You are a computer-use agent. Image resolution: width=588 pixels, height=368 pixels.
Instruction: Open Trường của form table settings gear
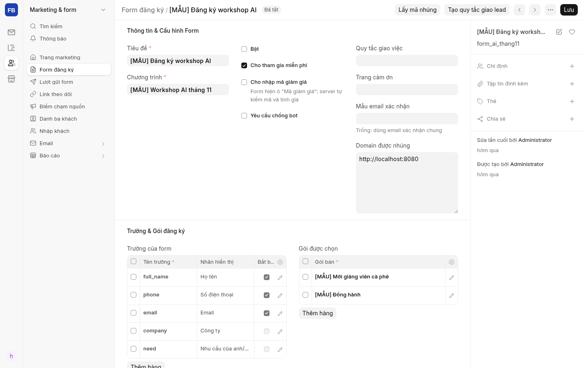pyautogui.click(x=280, y=262)
